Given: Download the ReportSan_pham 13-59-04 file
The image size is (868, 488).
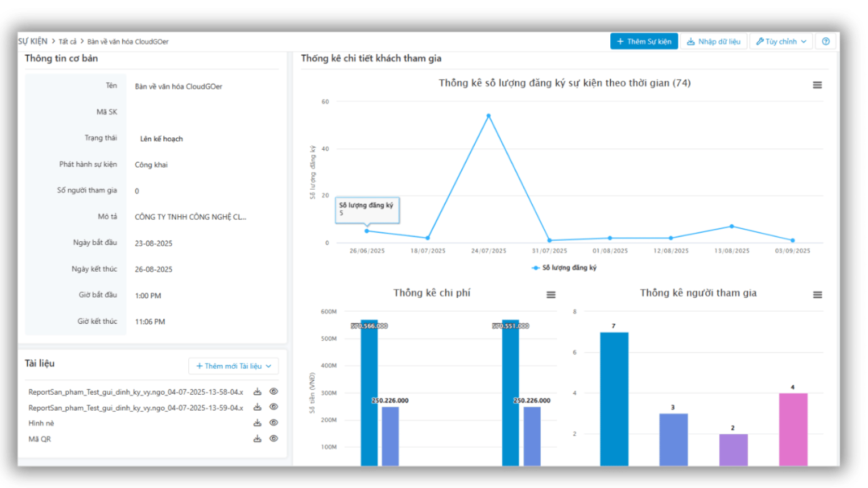Looking at the screenshot, I should click(x=257, y=407).
